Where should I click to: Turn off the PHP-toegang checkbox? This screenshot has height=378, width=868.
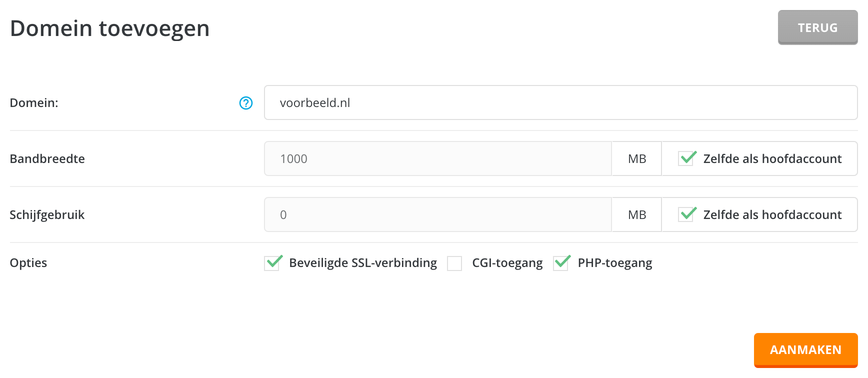coord(560,263)
